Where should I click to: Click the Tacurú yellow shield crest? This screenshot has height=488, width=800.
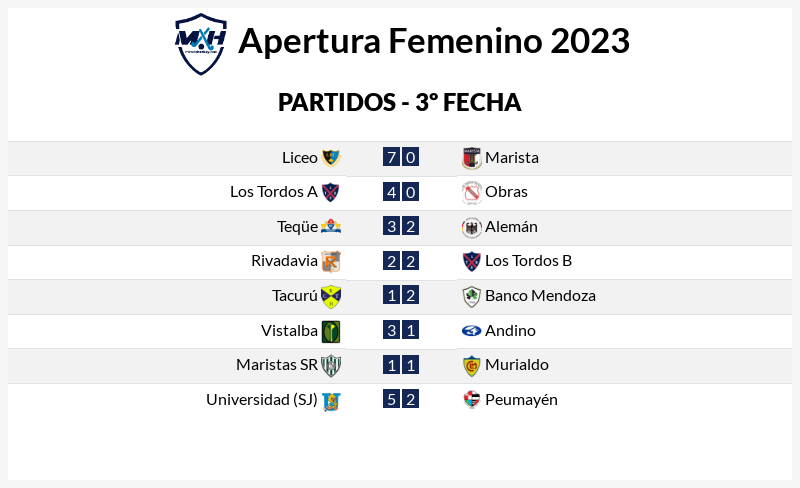coord(331,296)
